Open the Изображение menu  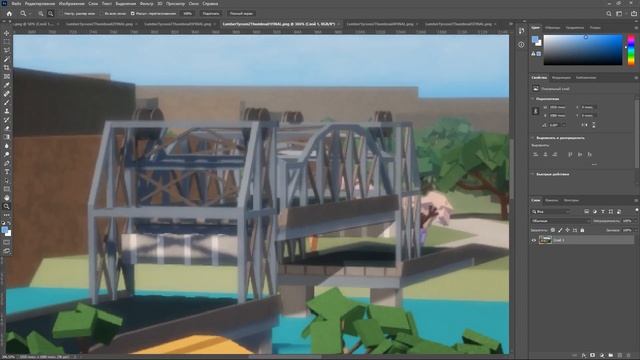71,4
